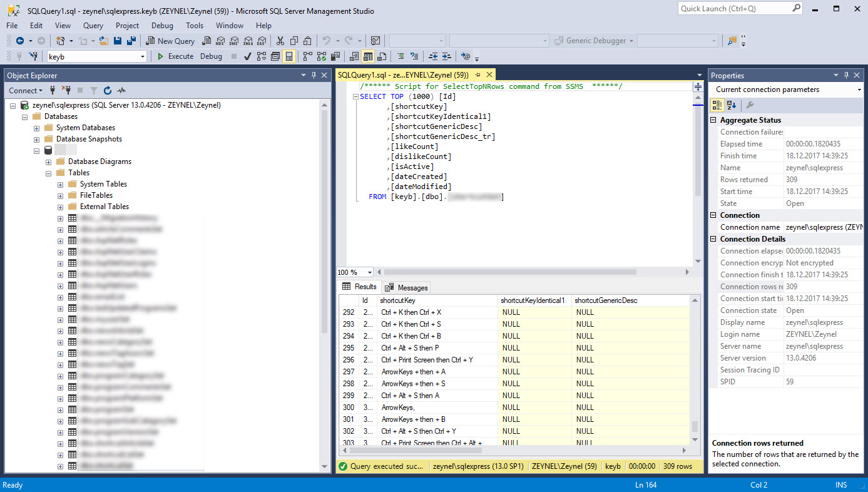Open the XMLA query icon

248,41
